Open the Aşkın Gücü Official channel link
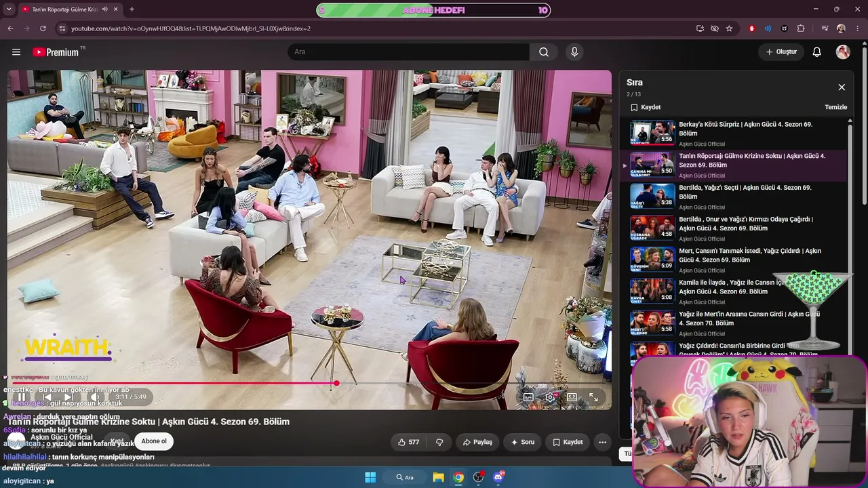This screenshot has height=488, width=868. (x=62, y=437)
